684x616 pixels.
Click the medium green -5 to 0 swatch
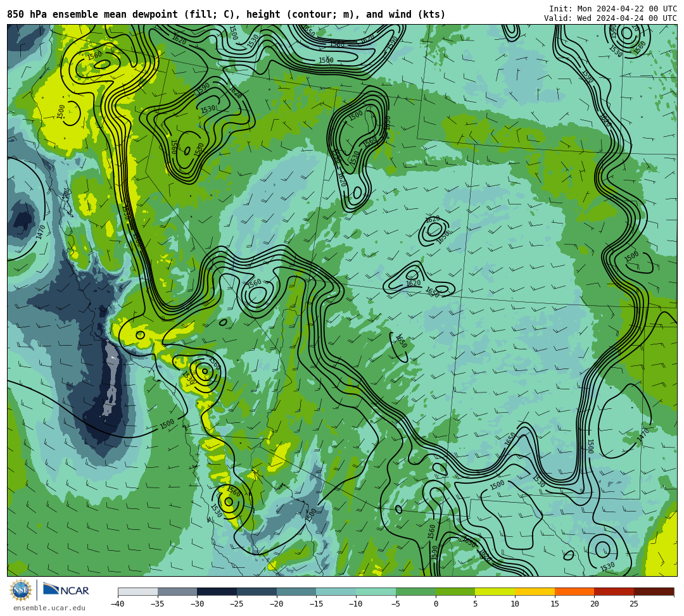[415, 591]
